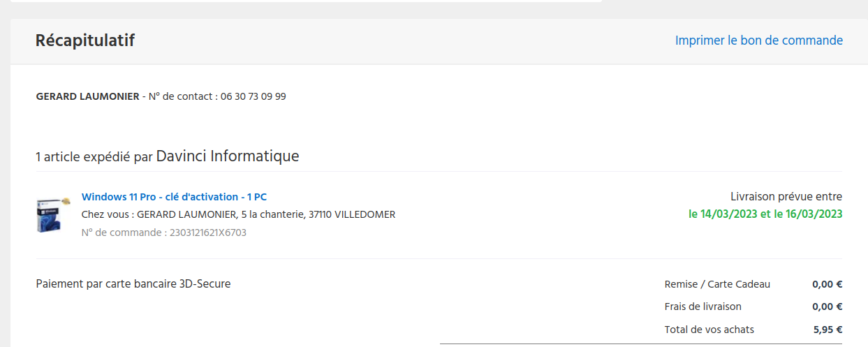This screenshot has height=347, width=868.
Task: Click the order number 2303121621X6703
Action: pos(207,232)
